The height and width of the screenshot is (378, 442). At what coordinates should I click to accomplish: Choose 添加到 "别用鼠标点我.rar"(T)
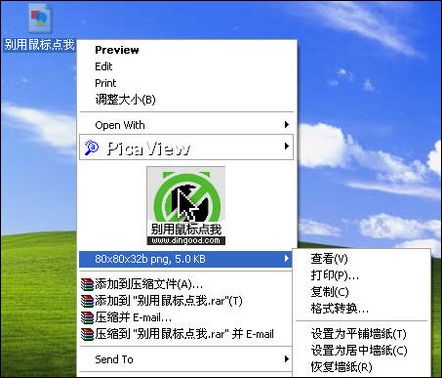(185, 301)
